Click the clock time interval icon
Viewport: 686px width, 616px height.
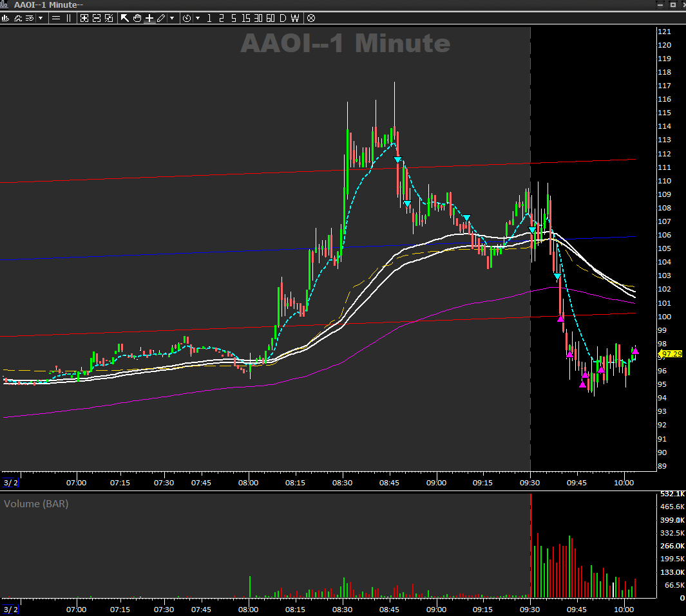tap(187, 18)
